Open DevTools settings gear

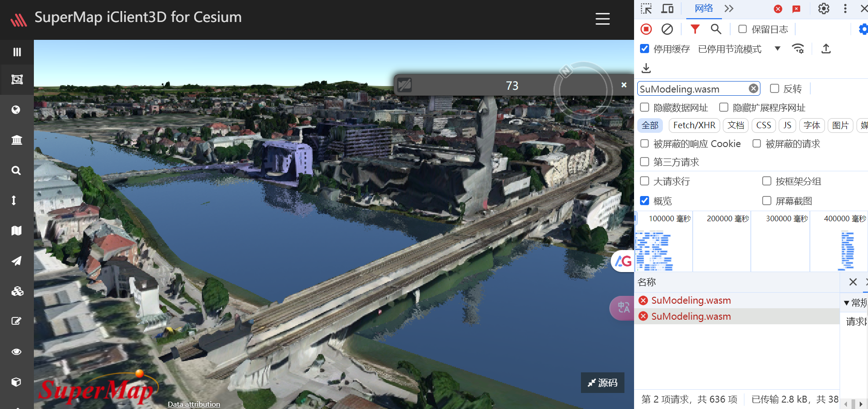824,9
